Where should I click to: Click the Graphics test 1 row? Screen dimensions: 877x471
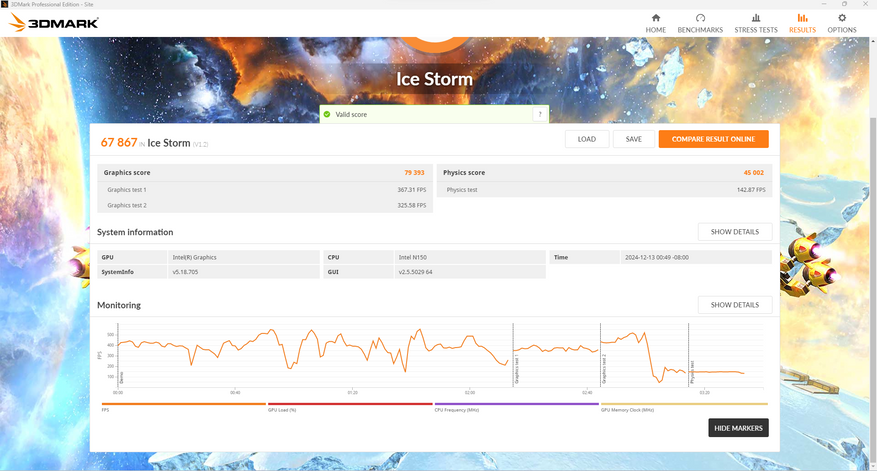[265, 190]
